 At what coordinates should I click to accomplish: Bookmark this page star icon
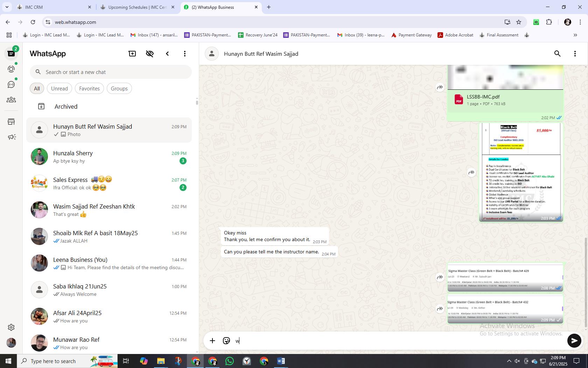pyautogui.click(x=519, y=22)
